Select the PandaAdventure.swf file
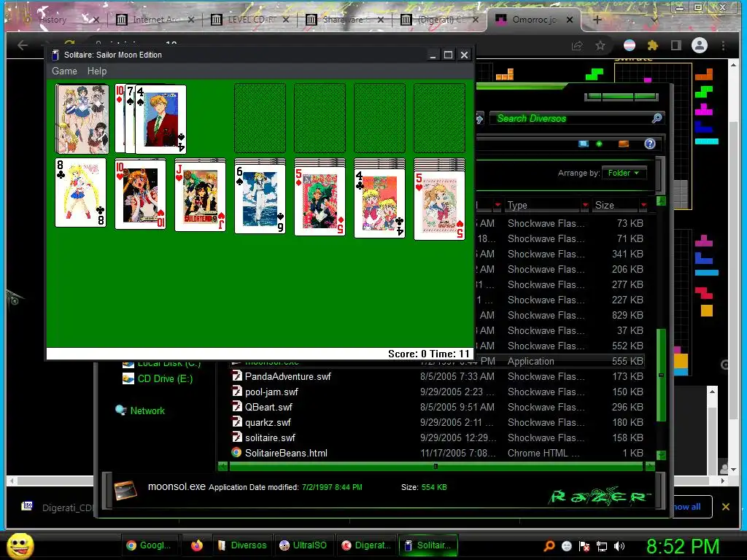The width and height of the screenshot is (747, 560). tap(287, 376)
